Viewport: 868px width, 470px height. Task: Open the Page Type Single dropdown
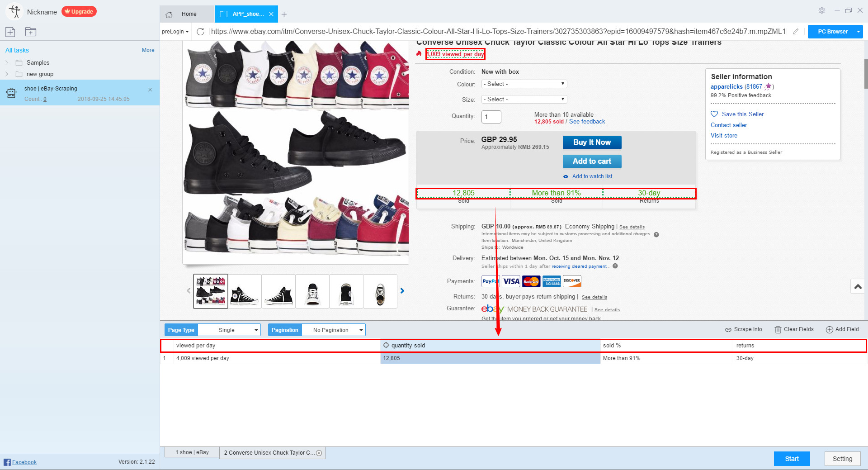[229, 330]
